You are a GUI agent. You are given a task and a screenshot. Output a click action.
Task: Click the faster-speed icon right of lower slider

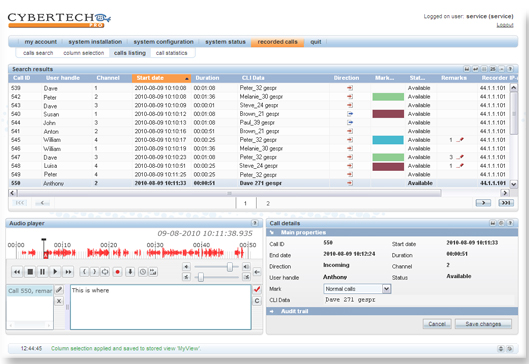(x=247, y=277)
